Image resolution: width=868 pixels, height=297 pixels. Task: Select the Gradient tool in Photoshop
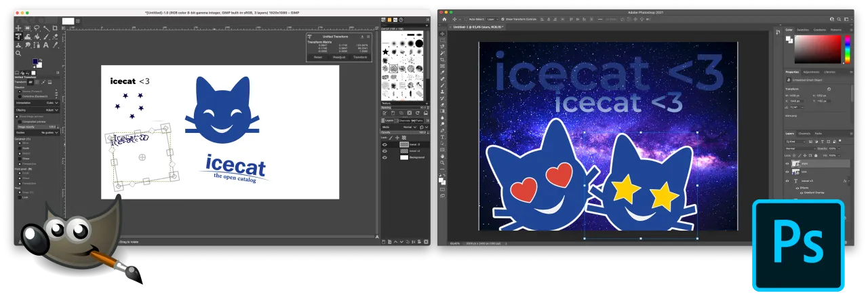[442, 111]
